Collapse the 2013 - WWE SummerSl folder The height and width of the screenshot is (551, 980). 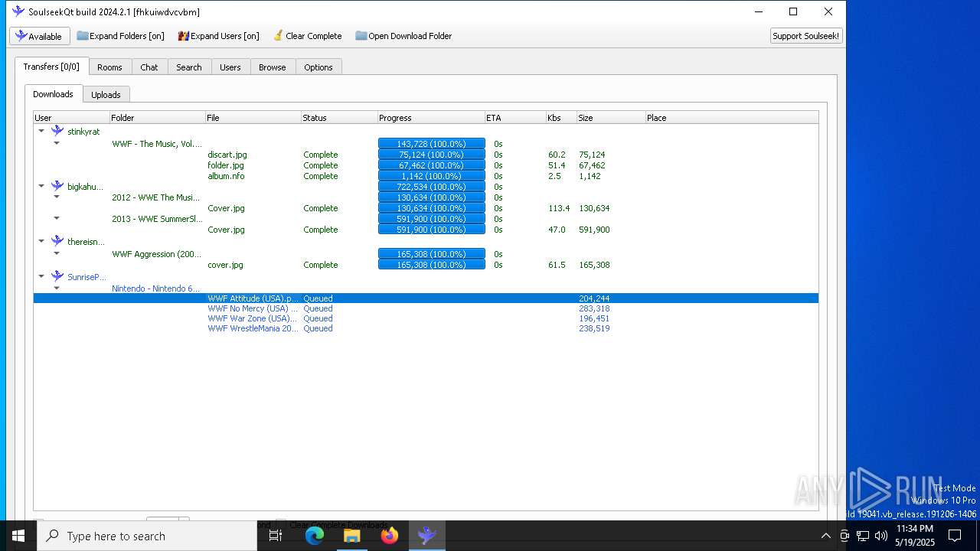[x=57, y=218]
